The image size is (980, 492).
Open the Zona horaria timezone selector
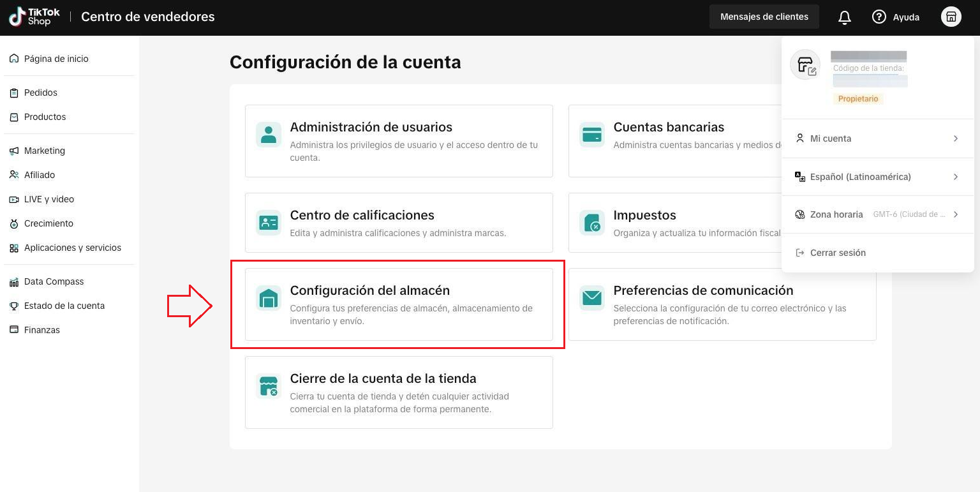877,214
